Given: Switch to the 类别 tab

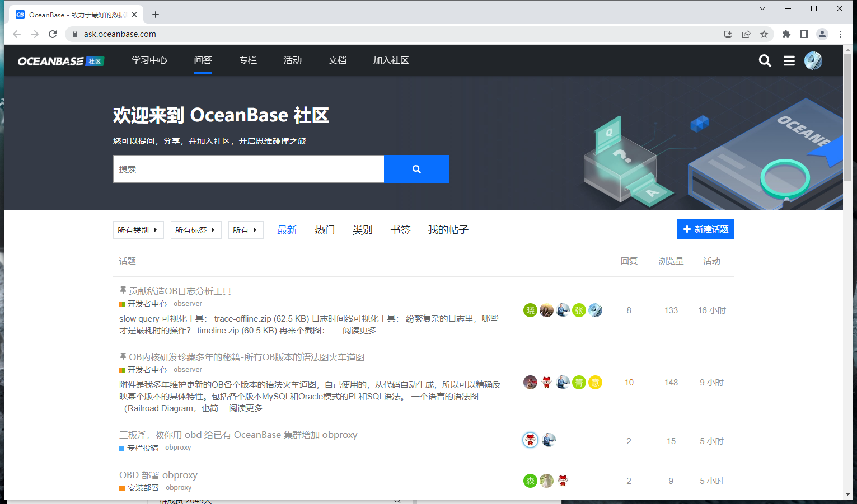Looking at the screenshot, I should [x=362, y=230].
